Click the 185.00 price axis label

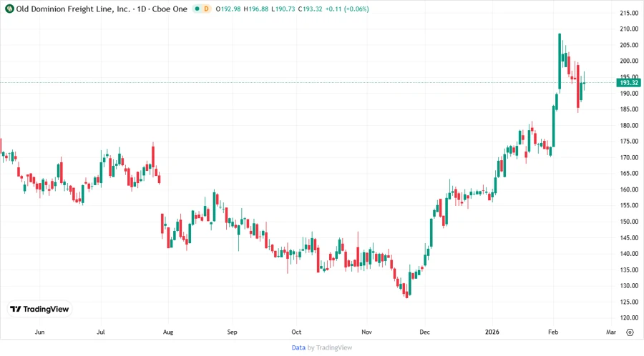[629, 109]
